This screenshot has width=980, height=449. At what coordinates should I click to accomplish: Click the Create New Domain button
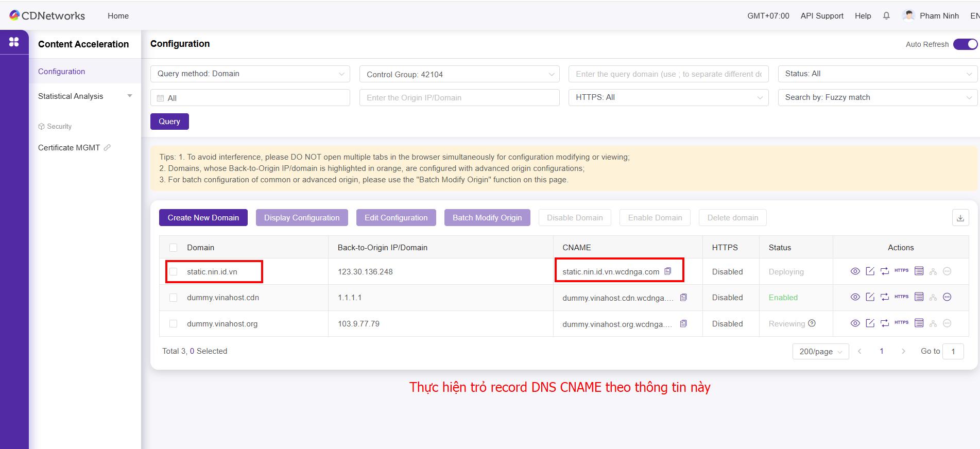(x=203, y=218)
